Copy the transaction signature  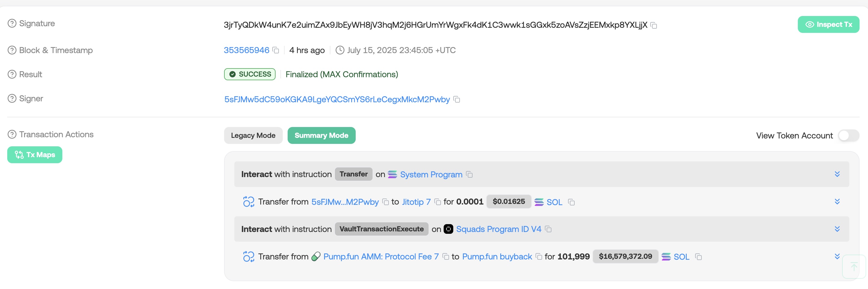point(654,25)
